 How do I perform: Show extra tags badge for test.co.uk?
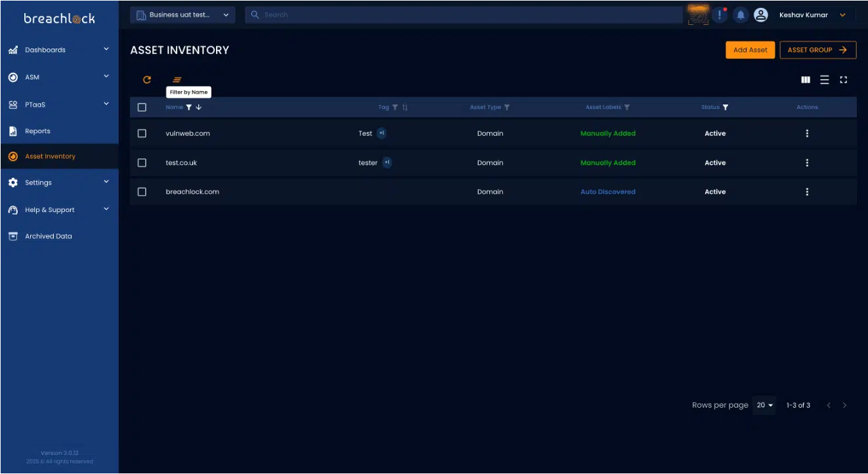387,163
